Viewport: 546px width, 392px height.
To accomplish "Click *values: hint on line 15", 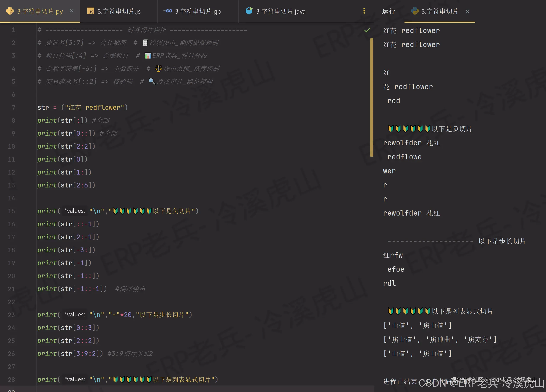I will (x=75, y=211).
